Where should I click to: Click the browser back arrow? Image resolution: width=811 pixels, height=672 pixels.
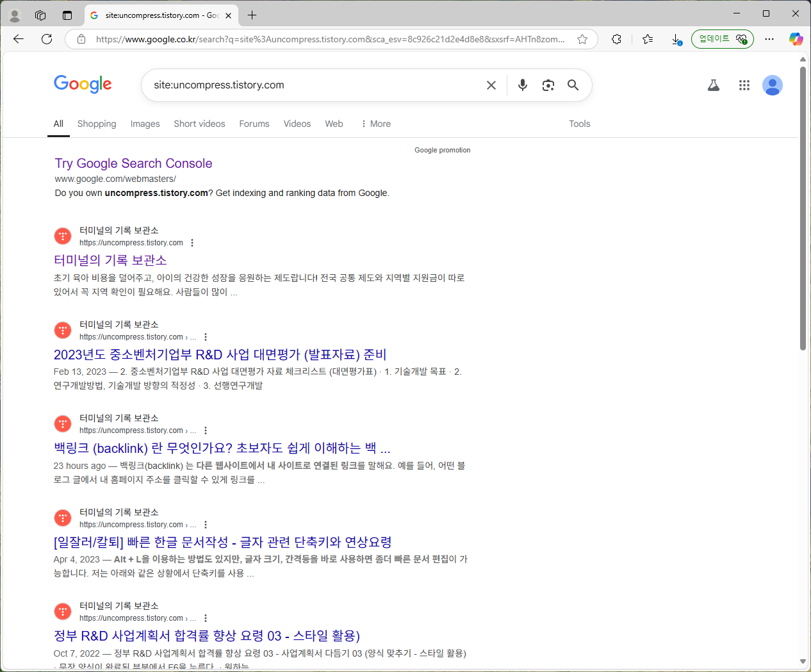19,39
